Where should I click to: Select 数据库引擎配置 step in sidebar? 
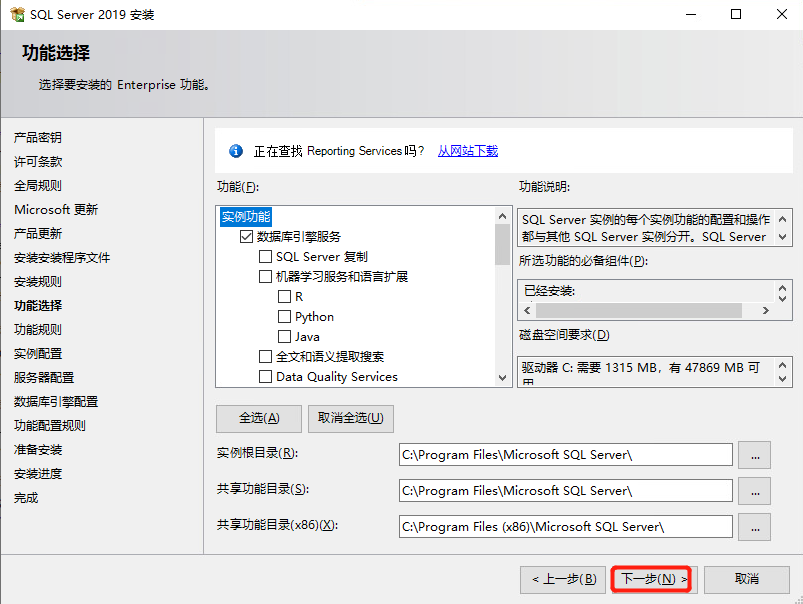(56, 402)
